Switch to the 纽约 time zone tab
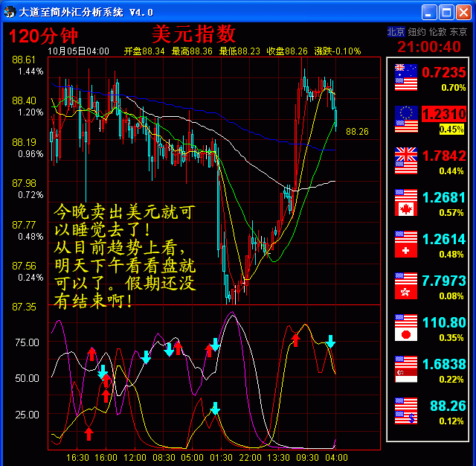The width and height of the screenshot is (476, 466). tap(416, 31)
